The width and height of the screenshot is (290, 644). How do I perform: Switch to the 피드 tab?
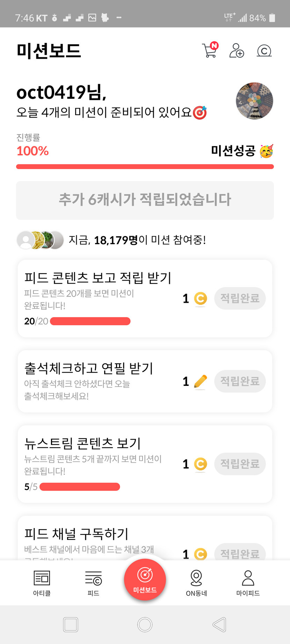pos(93,583)
